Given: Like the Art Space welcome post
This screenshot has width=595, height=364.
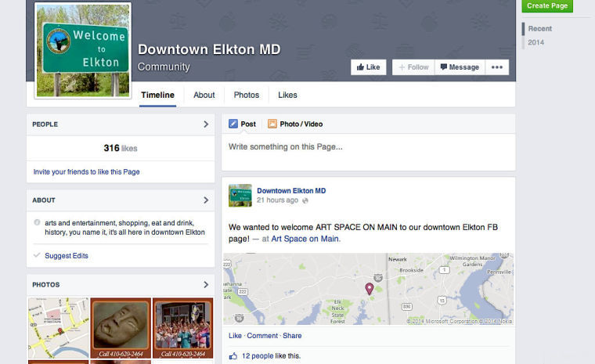Looking at the screenshot, I should coord(235,336).
